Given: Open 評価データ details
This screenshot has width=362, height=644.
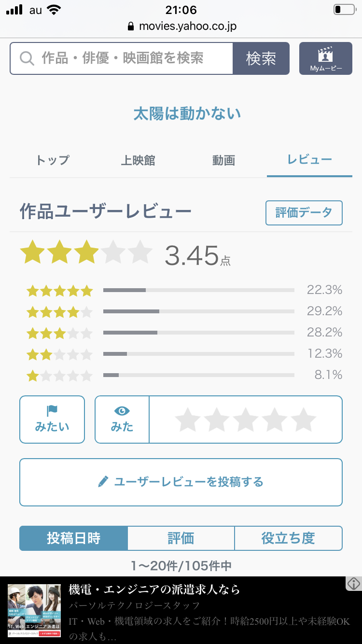Looking at the screenshot, I should pyautogui.click(x=304, y=213).
